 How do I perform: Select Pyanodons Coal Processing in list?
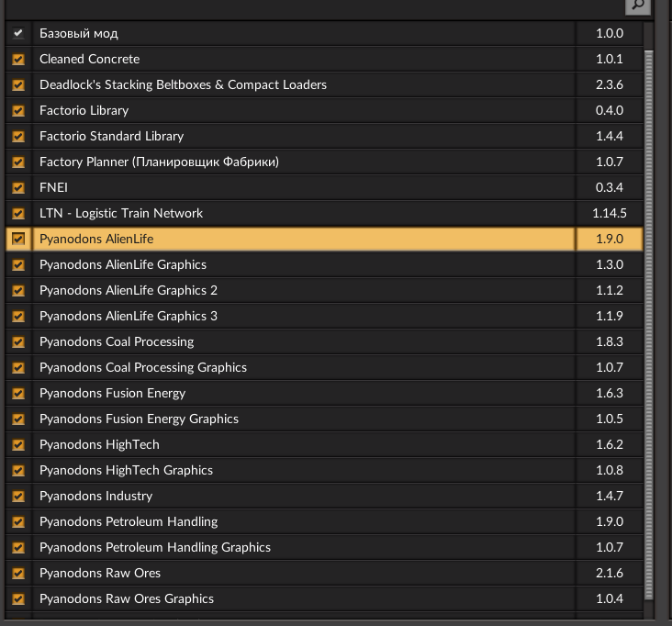117,341
